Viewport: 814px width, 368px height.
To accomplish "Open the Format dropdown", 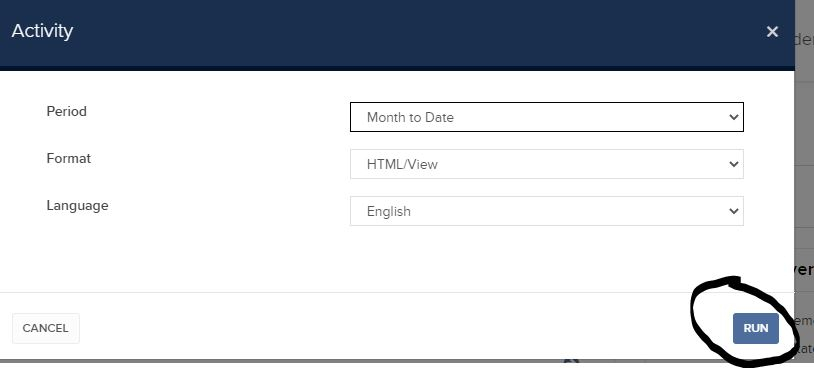I will coord(547,164).
